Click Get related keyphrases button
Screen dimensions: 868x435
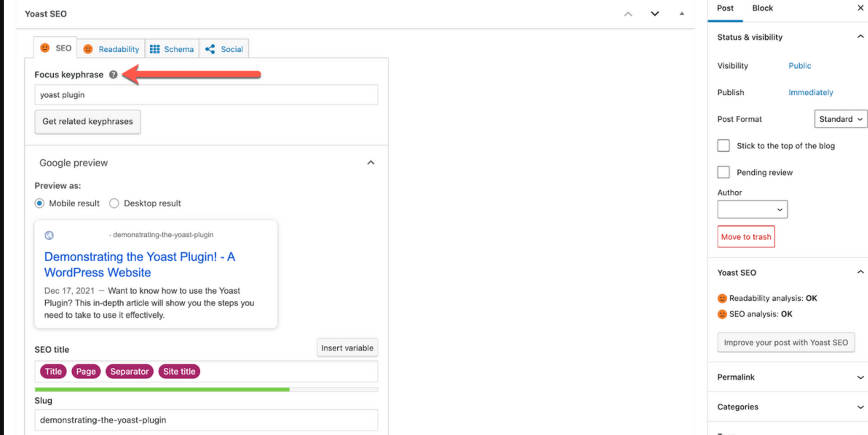coord(88,122)
